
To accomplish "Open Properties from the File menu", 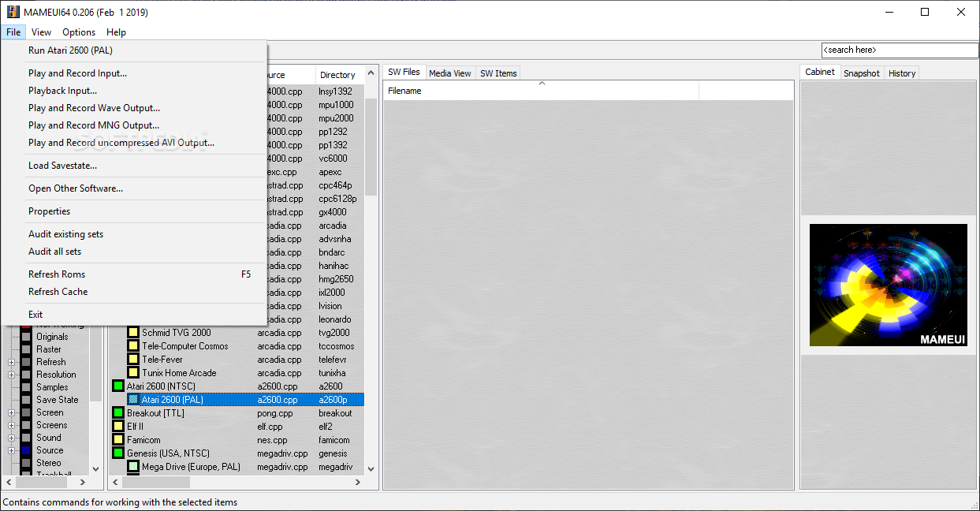I will point(134,211).
